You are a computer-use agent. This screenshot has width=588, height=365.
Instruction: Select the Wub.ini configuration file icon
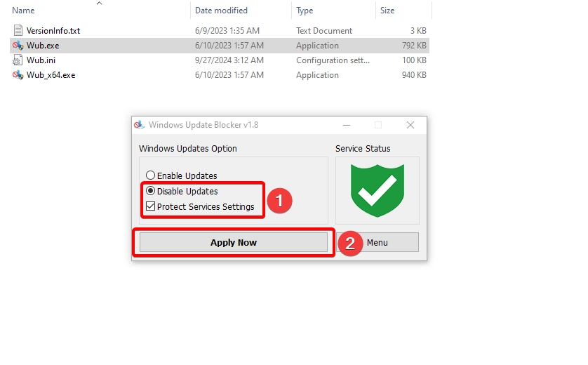(x=18, y=60)
